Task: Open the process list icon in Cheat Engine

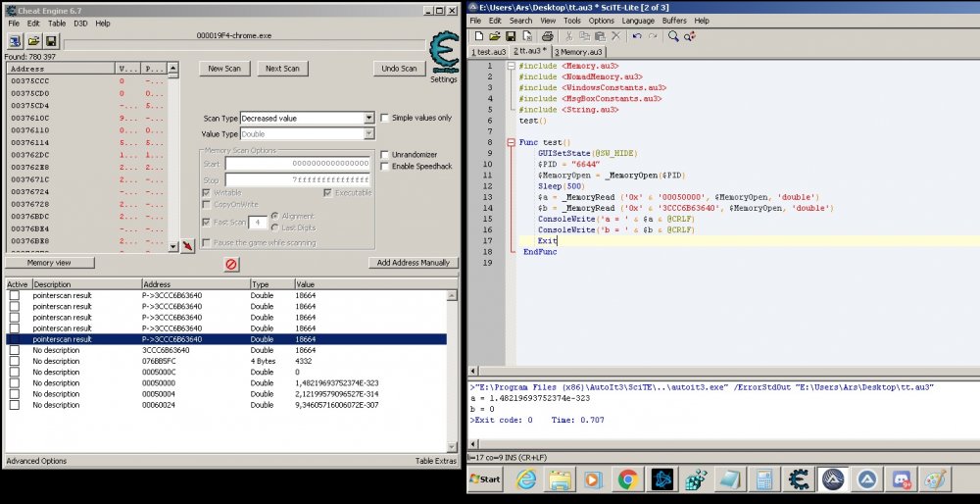Action: click(15, 42)
